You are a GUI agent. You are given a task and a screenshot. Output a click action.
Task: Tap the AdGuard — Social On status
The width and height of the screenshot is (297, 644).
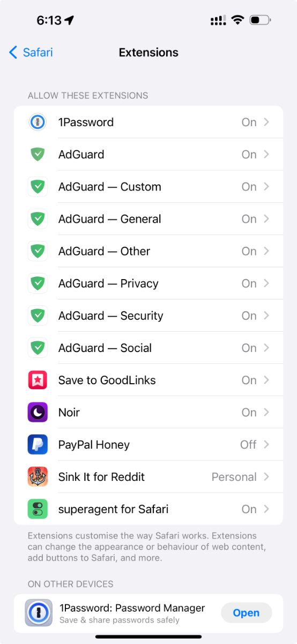pos(249,348)
